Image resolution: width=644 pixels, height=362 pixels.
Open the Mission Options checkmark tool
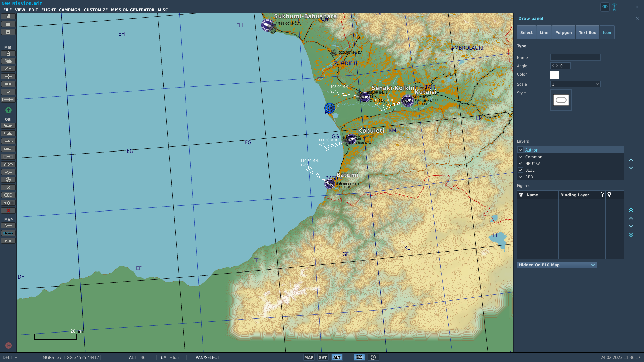[8, 92]
